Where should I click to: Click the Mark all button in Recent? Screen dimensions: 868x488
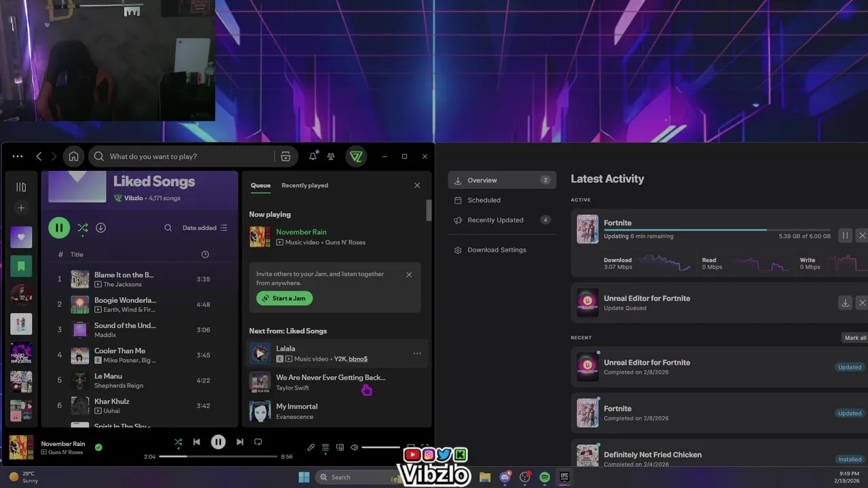854,338
